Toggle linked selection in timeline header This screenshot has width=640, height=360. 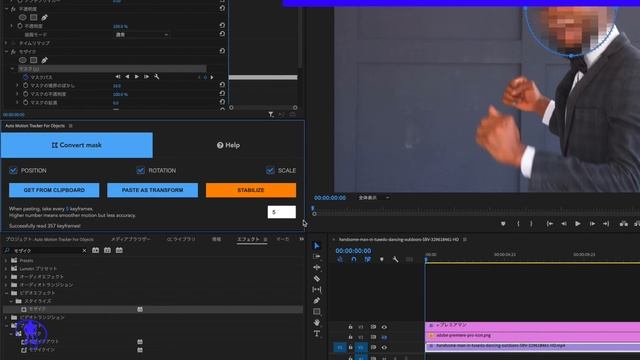coord(368,260)
